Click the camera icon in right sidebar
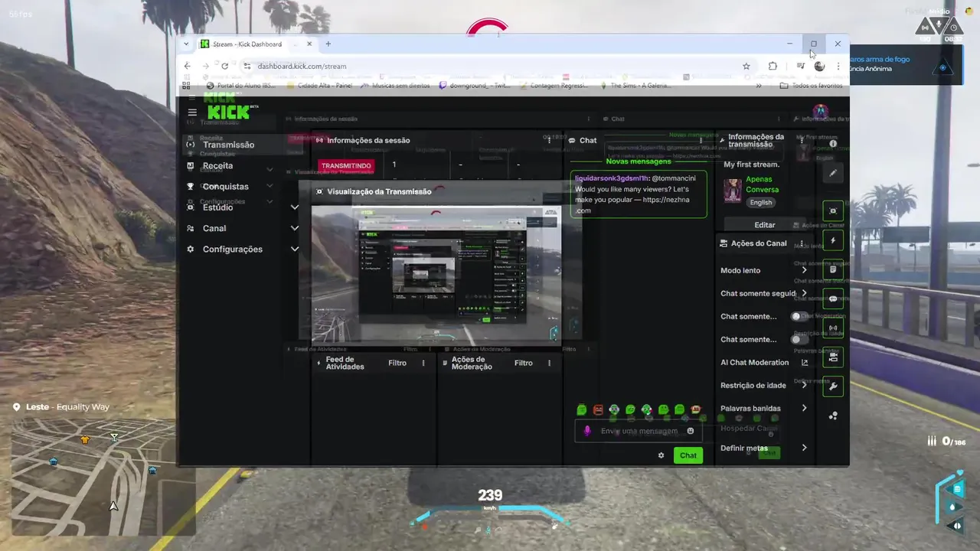This screenshot has height=551, width=980. pos(833,357)
